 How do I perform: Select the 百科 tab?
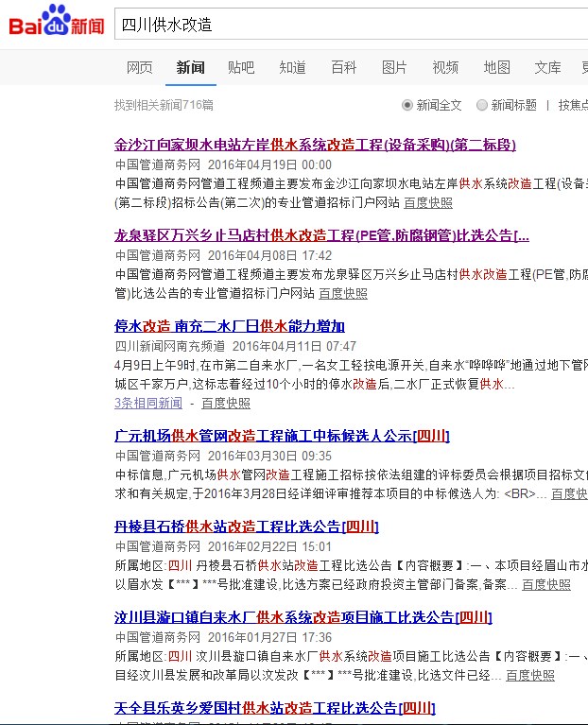(x=343, y=67)
